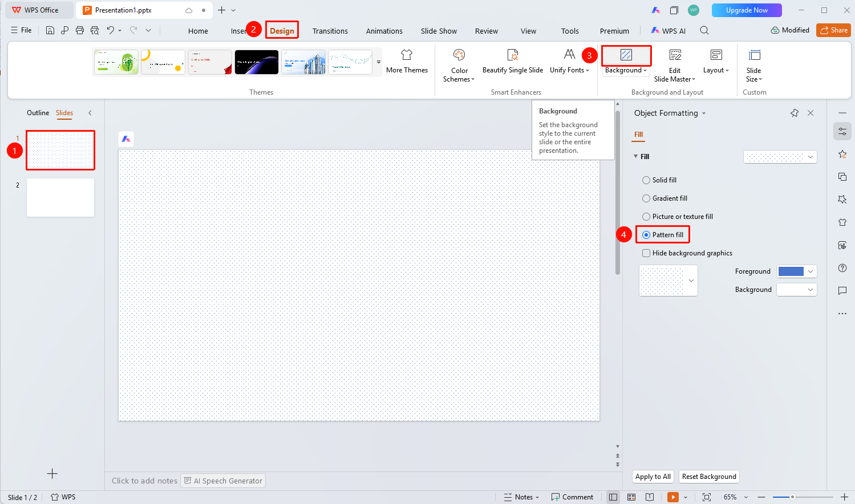Open Color Schemes palette
This screenshot has height=504, width=855.
459,66
